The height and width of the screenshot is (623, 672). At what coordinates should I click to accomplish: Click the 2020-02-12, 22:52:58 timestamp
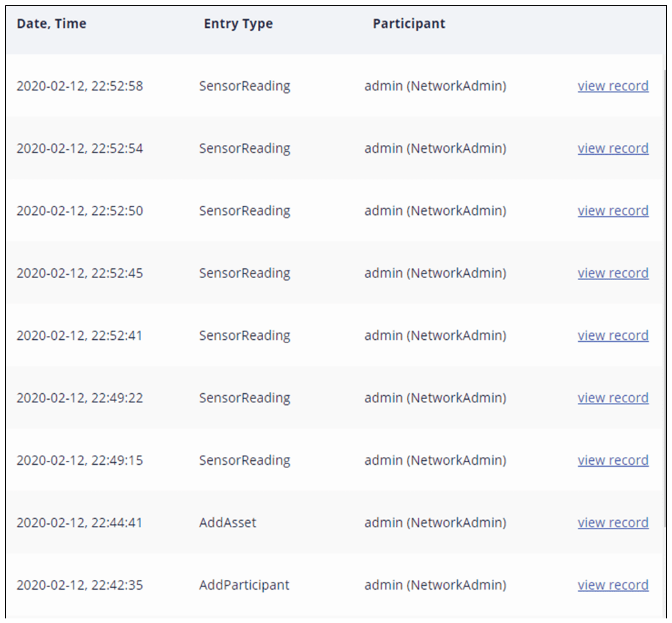(x=80, y=86)
